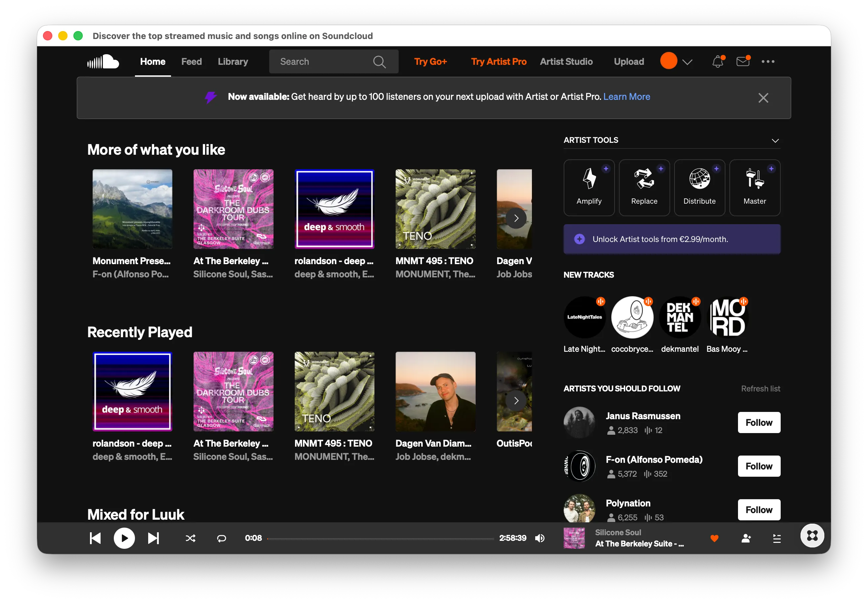The image size is (868, 603).
Task: Toggle shuffle playback
Action: point(190,538)
